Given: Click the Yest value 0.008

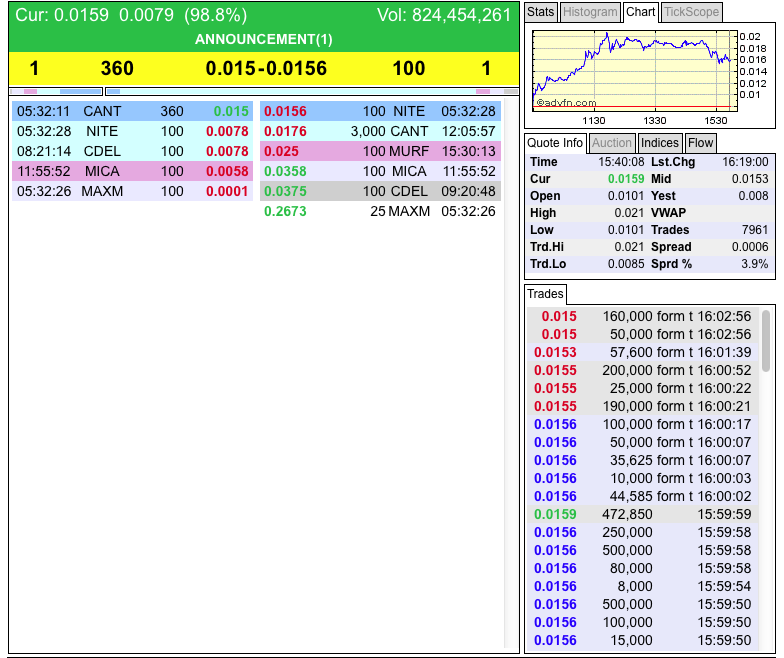Looking at the screenshot, I should (753, 196).
